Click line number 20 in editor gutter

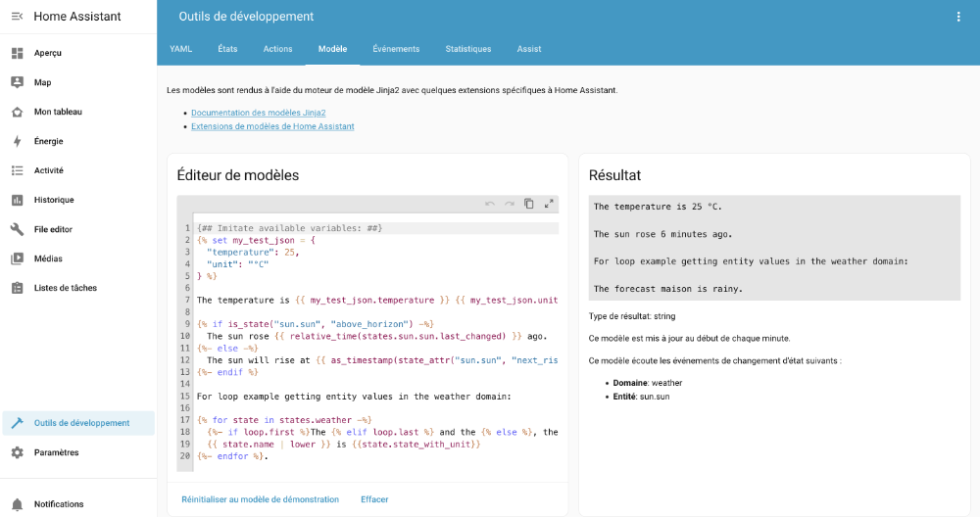[x=185, y=456]
